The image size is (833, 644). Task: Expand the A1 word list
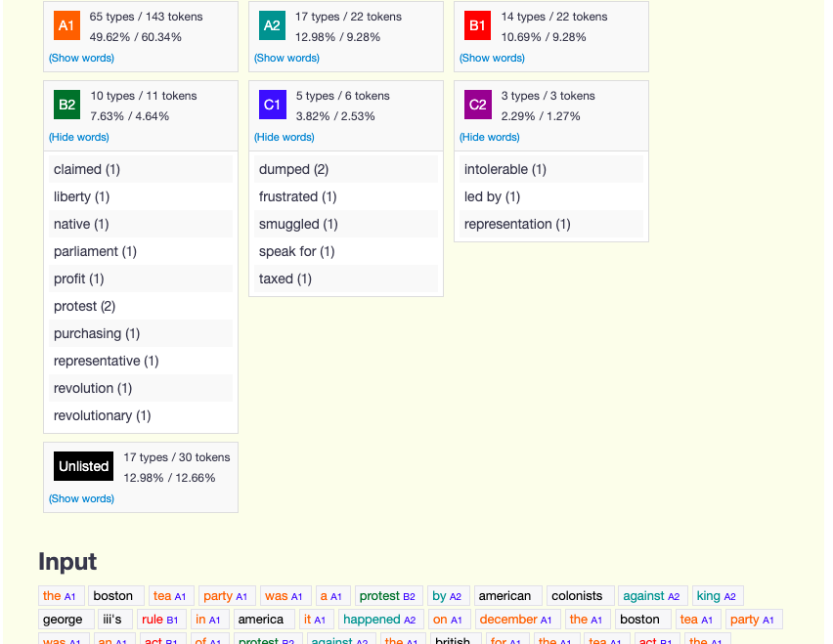[81, 58]
